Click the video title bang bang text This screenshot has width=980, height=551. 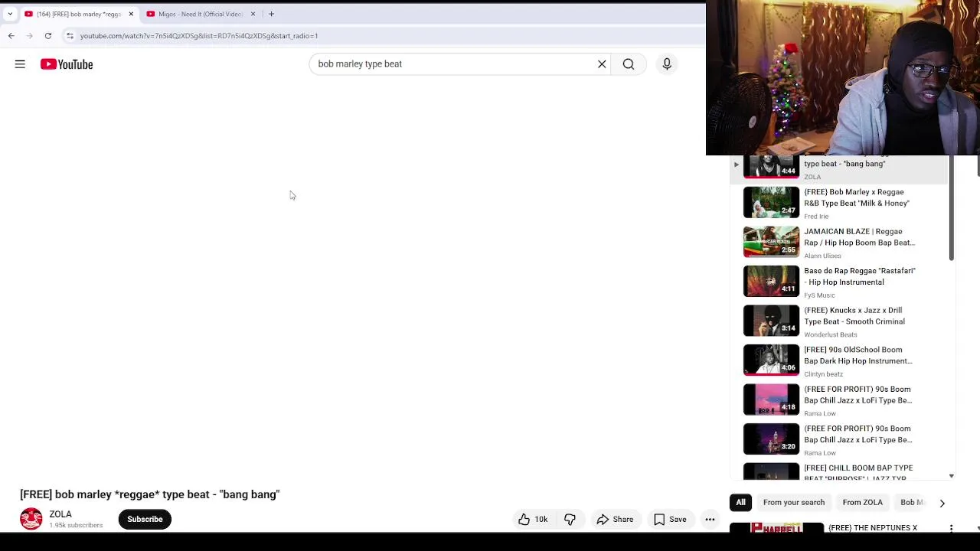tap(150, 494)
